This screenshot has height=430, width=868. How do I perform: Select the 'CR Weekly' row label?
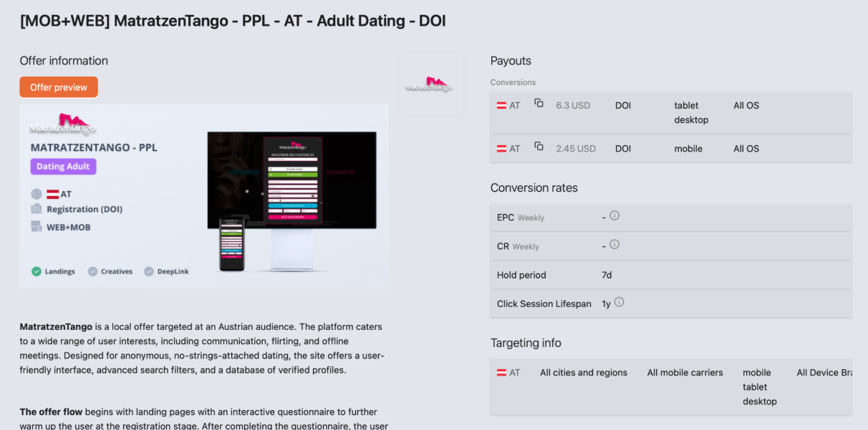tap(518, 246)
